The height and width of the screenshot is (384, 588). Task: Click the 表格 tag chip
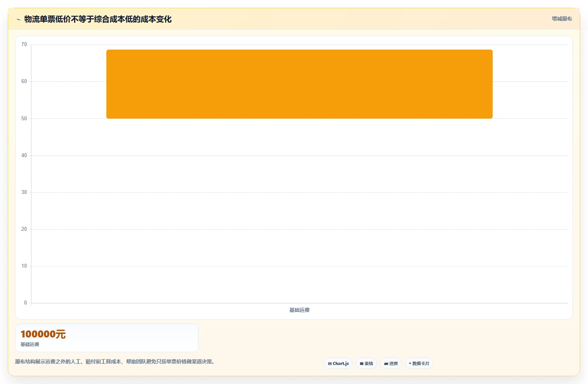[x=366, y=363]
